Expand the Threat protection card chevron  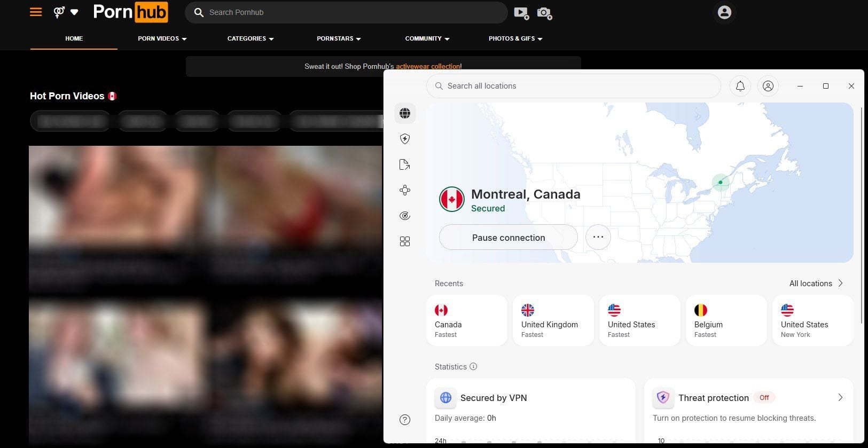(x=840, y=397)
